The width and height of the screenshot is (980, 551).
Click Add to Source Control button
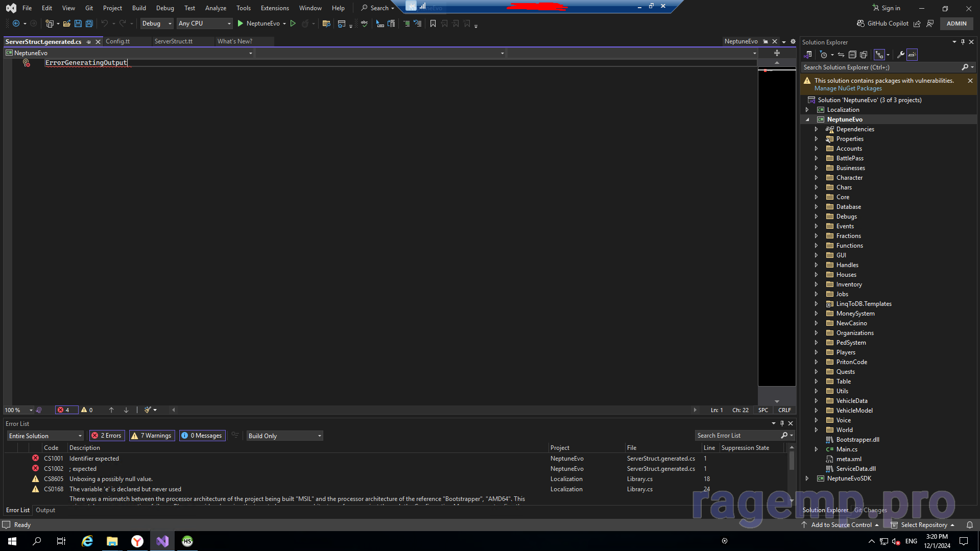click(x=841, y=525)
